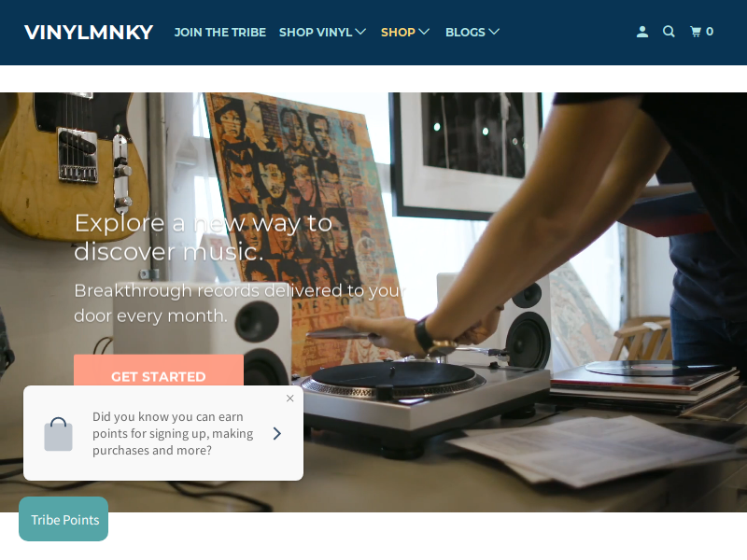Click the search magnifier icon
Image resolution: width=747 pixels, height=560 pixels.
click(669, 32)
